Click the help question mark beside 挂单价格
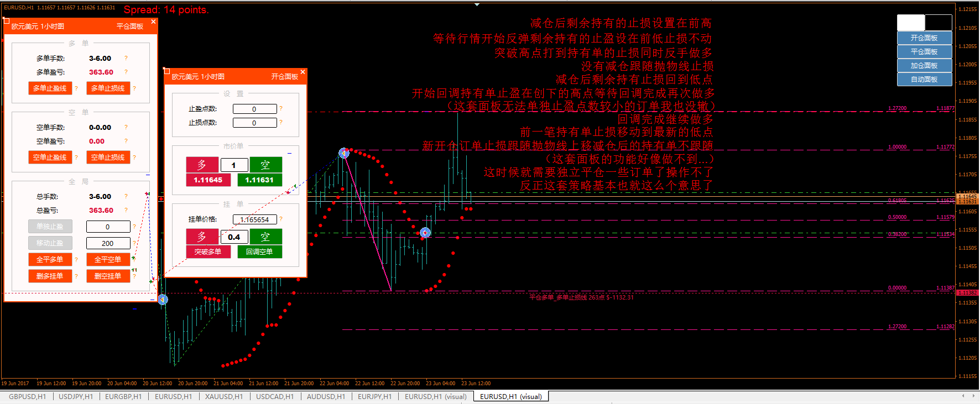 pyautogui.click(x=281, y=219)
